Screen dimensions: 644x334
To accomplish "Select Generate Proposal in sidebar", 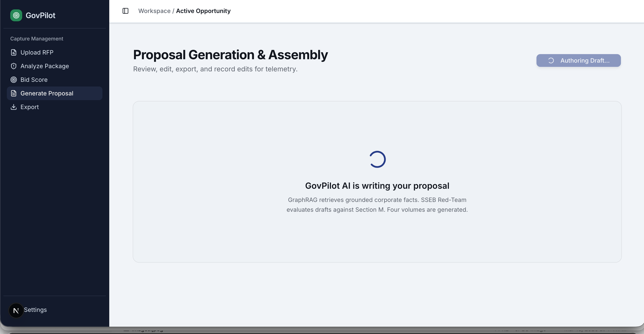I will click(47, 93).
